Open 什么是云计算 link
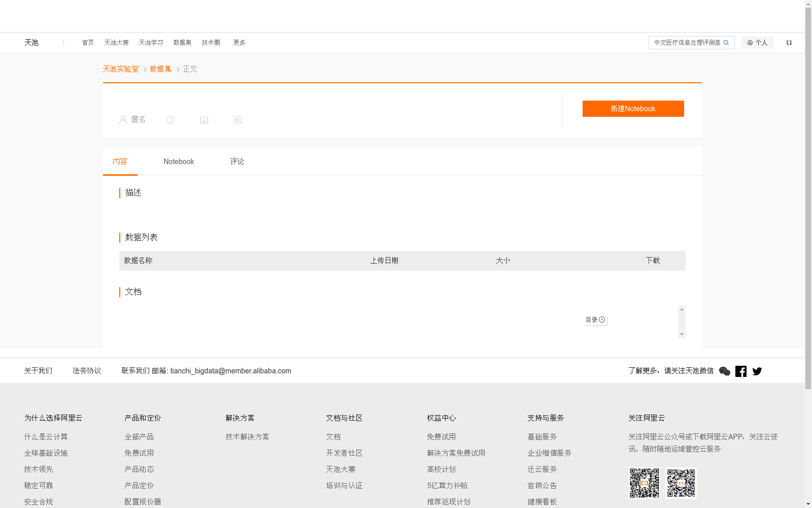 tap(46, 437)
